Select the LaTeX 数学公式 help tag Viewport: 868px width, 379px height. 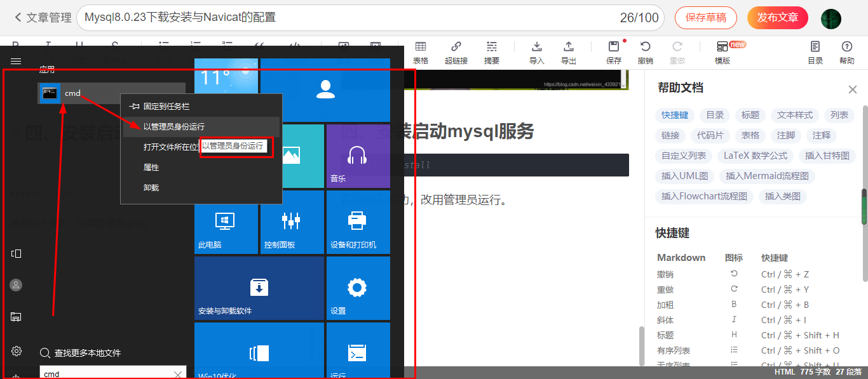tap(756, 156)
